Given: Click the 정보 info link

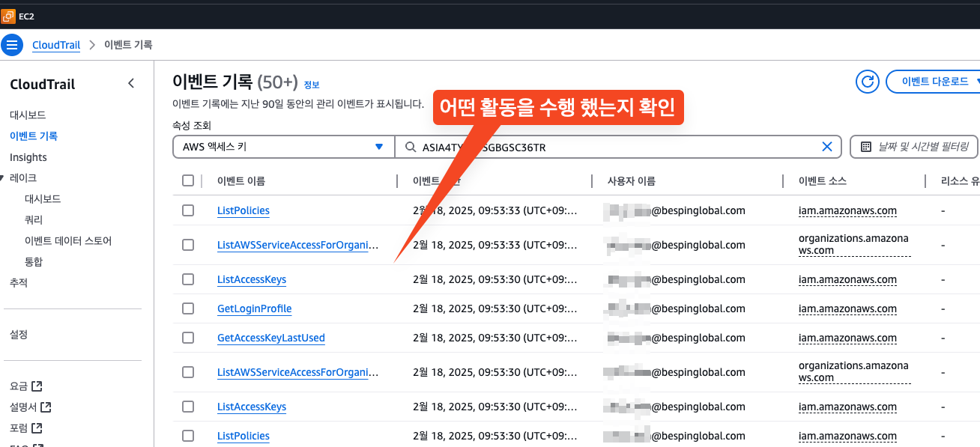Looking at the screenshot, I should [x=312, y=84].
